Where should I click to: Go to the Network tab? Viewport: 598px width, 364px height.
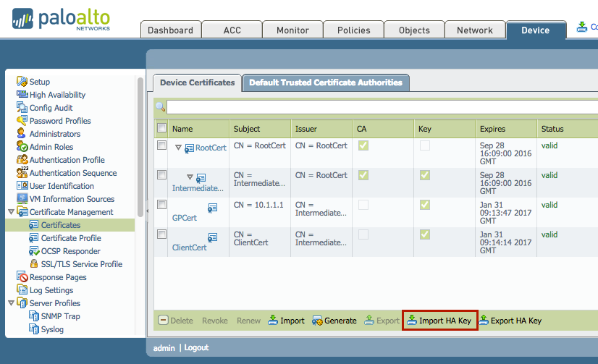tap(475, 30)
